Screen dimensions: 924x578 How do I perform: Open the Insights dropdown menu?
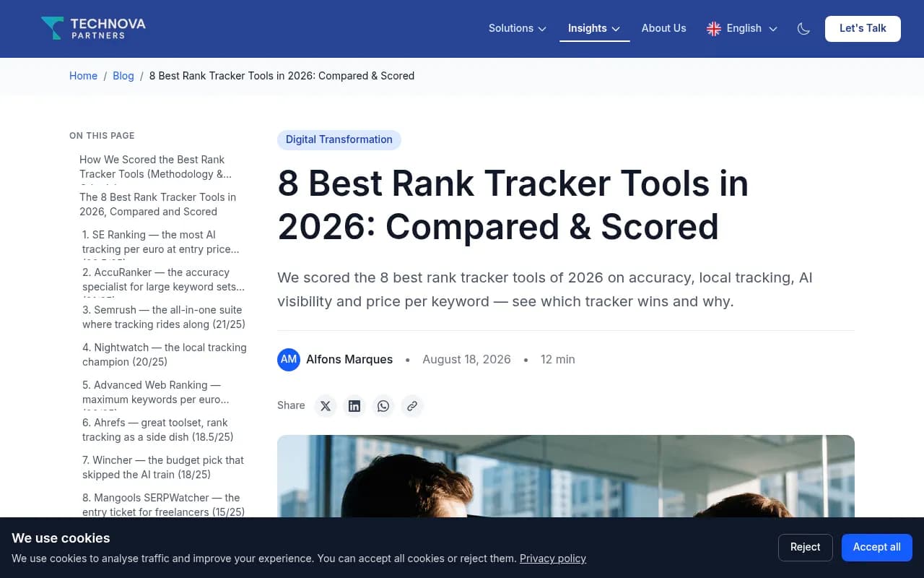coord(594,28)
